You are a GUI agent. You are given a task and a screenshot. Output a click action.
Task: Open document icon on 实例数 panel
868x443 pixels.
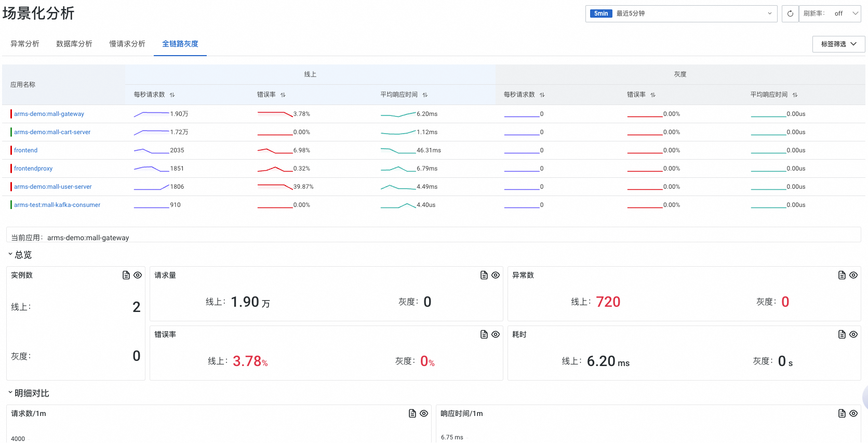pyautogui.click(x=126, y=275)
